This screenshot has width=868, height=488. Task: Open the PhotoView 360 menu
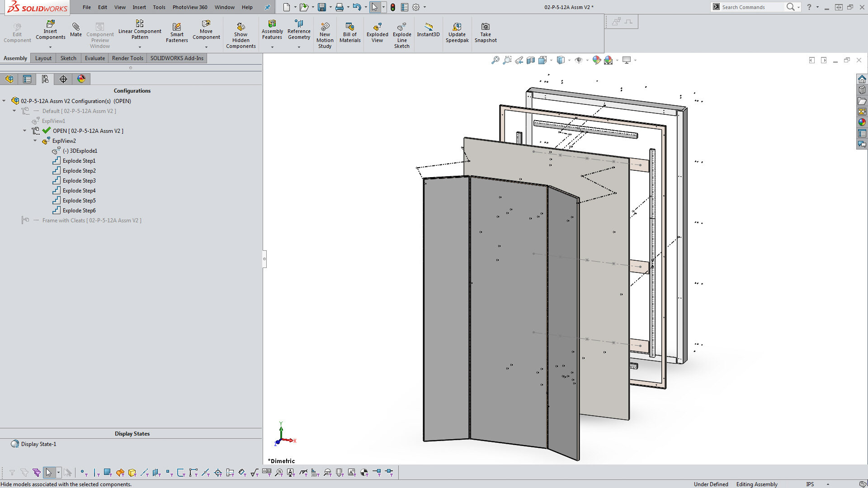tap(190, 7)
